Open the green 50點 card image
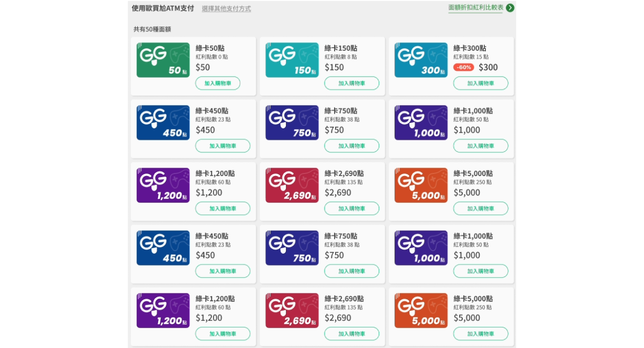The height and width of the screenshot is (348, 644). 163,60
